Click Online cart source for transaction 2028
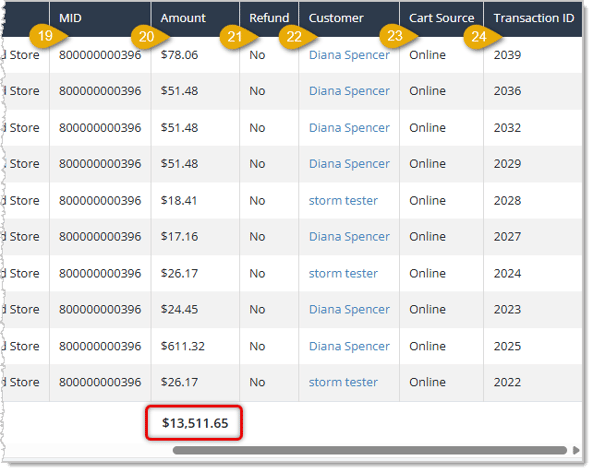 (x=427, y=200)
